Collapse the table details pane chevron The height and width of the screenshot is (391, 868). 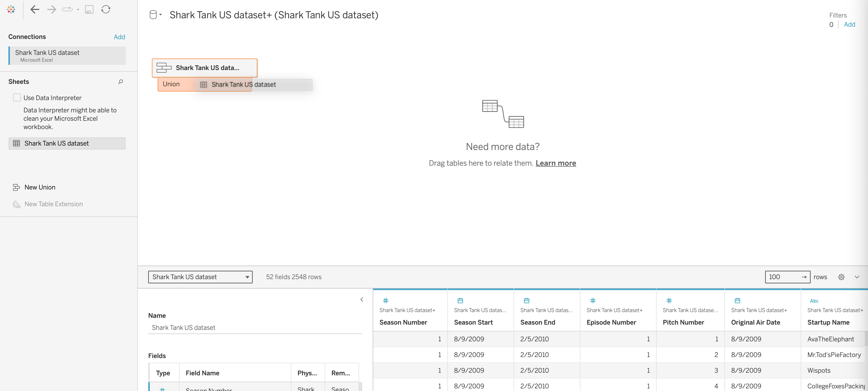(x=361, y=300)
